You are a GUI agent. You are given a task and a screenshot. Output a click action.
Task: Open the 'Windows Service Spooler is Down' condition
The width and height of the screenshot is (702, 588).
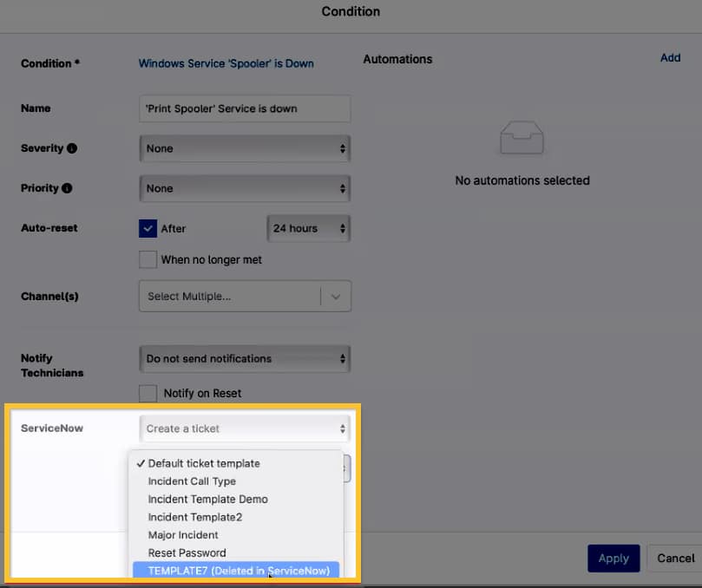[x=226, y=63]
